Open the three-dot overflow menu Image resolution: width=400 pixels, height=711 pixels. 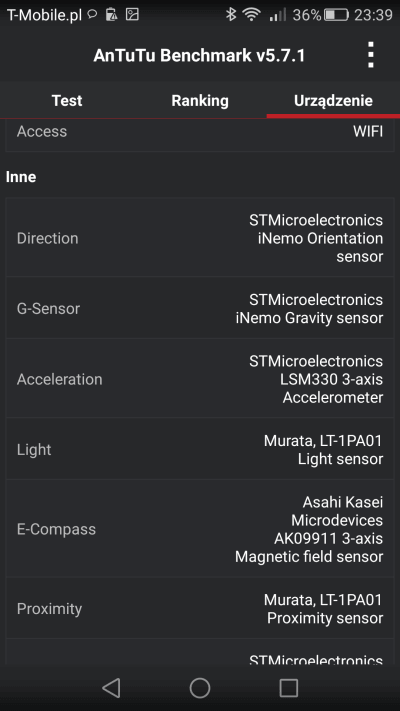371,55
